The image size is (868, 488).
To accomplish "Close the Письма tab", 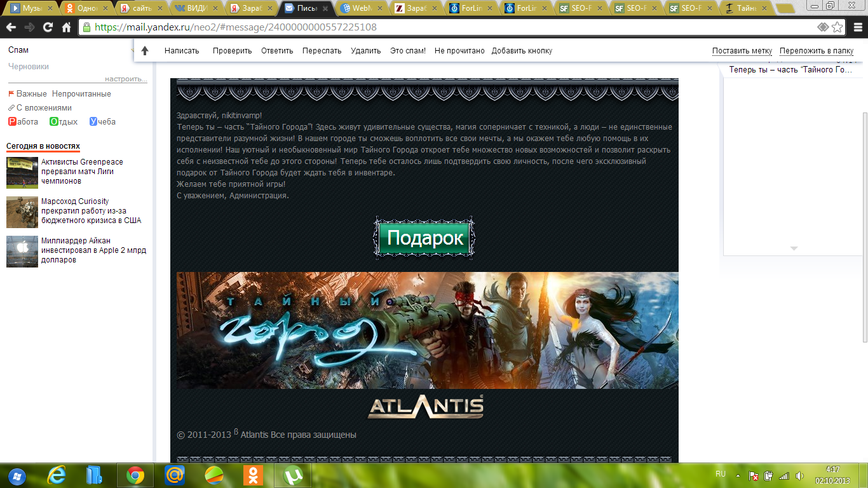I will (x=326, y=9).
